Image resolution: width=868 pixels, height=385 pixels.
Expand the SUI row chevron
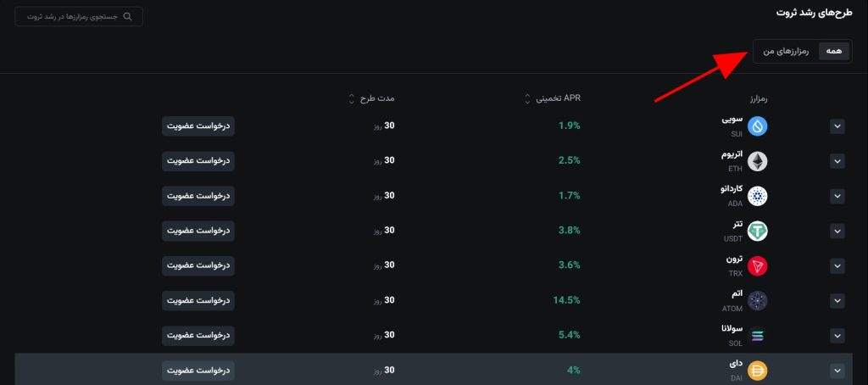837,126
